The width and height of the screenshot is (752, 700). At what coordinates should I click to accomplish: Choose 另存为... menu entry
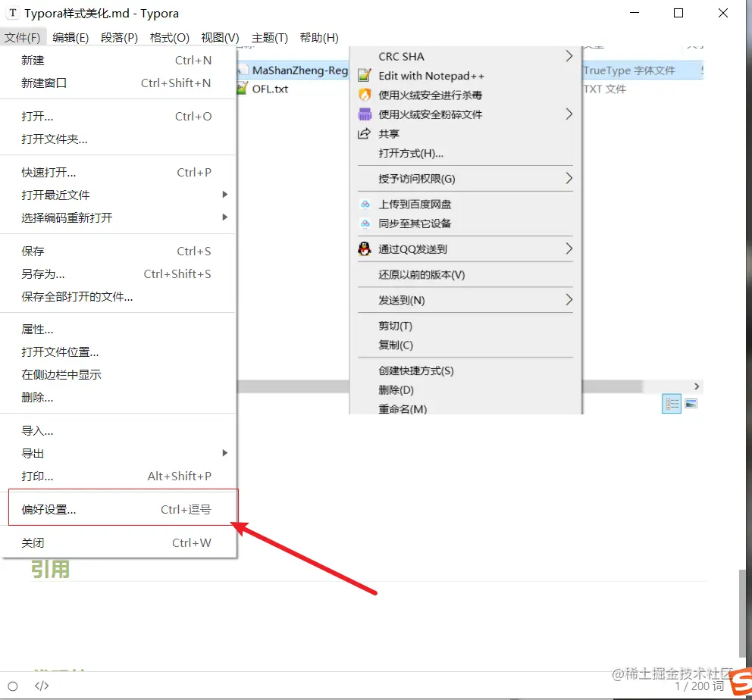click(118, 274)
